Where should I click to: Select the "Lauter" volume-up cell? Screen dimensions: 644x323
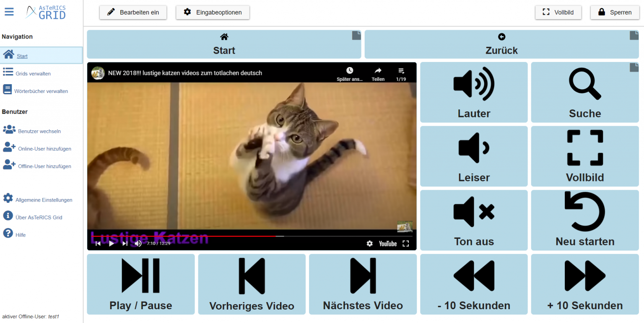click(473, 92)
